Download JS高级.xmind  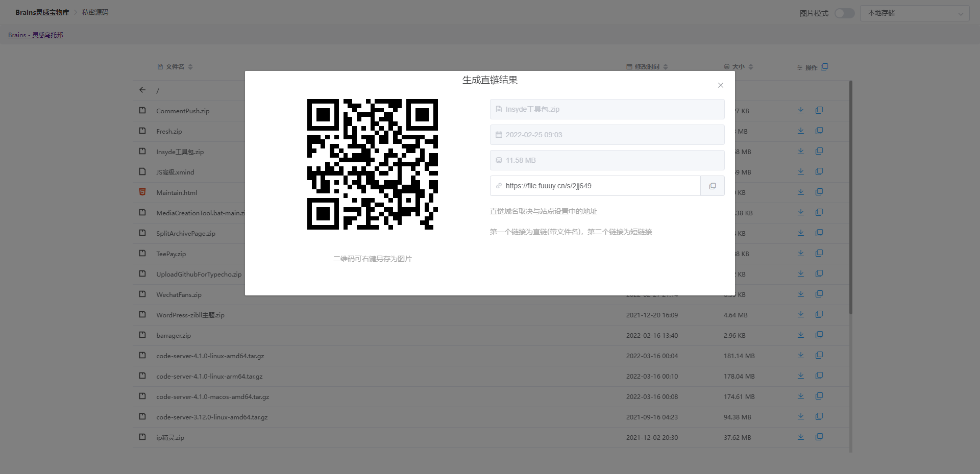point(801,171)
